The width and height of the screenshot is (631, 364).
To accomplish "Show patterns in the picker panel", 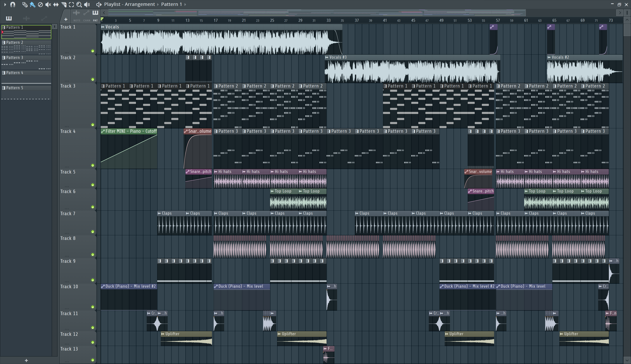I will click(x=9, y=18).
